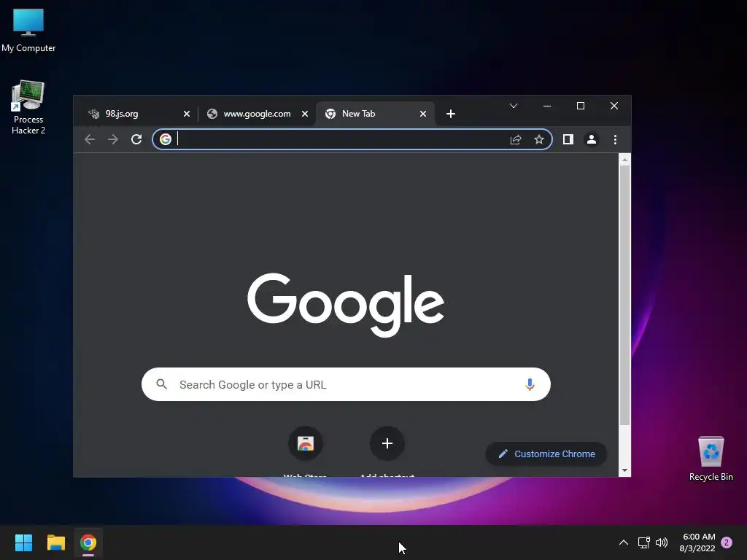Click the page scrollbar down arrow
747x560 pixels.
(x=624, y=470)
